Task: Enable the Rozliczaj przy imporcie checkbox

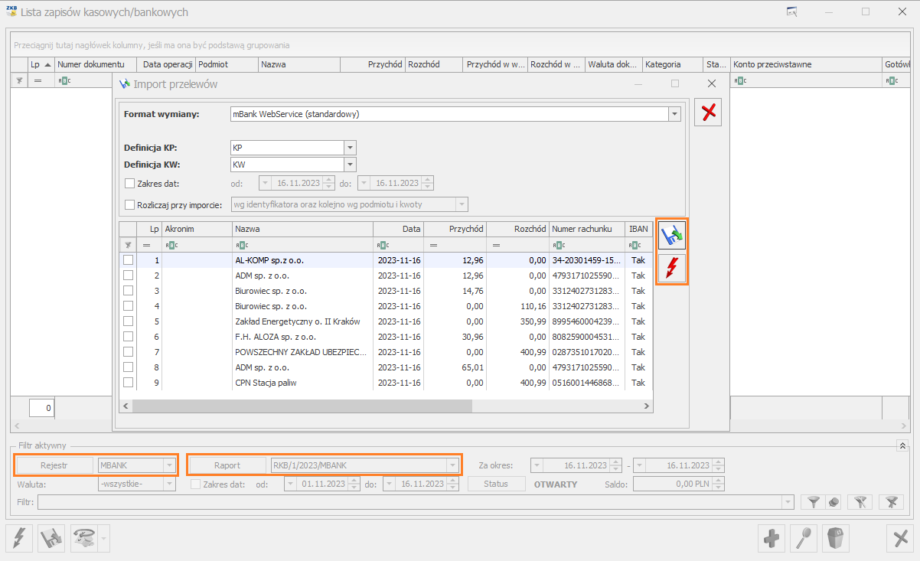Action: [x=130, y=205]
